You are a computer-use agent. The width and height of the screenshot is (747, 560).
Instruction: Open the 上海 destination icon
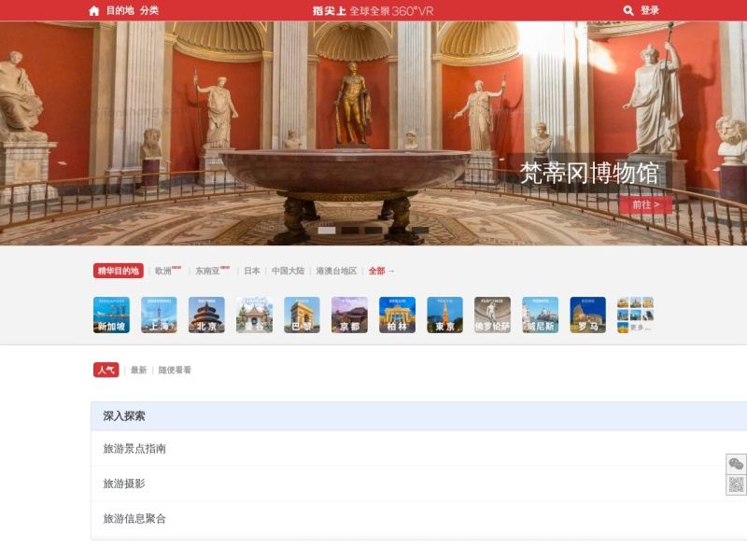[159, 315]
